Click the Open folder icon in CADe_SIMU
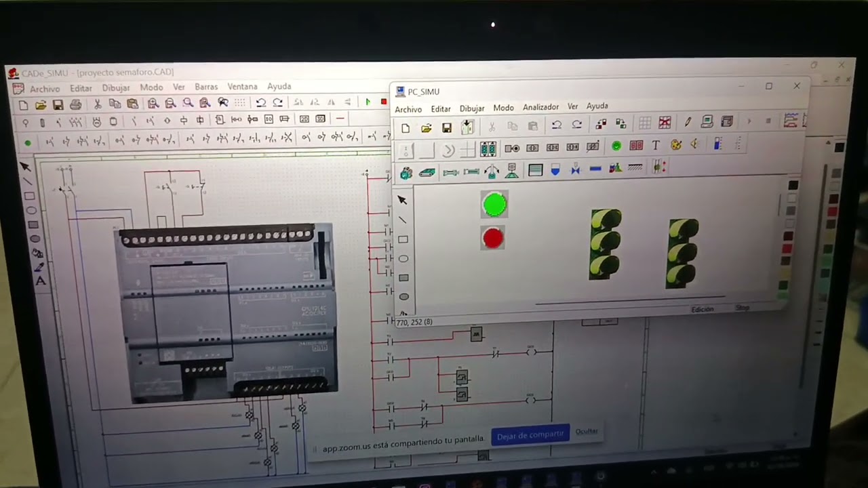This screenshot has height=488, width=868. pos(41,105)
